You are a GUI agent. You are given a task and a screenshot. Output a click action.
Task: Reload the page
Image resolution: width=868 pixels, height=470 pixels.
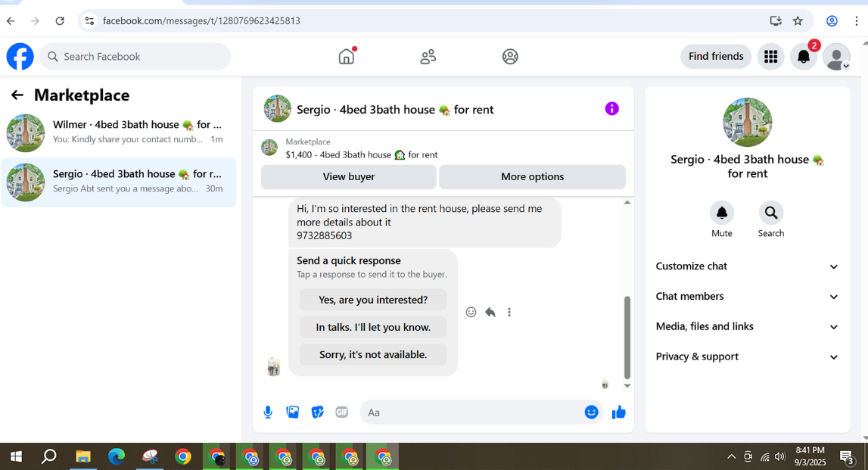[x=60, y=21]
